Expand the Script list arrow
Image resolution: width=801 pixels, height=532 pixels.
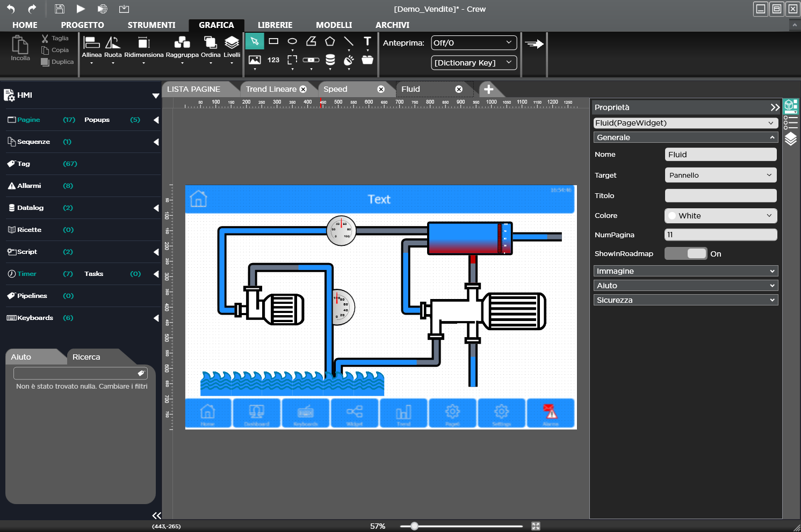pos(156,252)
